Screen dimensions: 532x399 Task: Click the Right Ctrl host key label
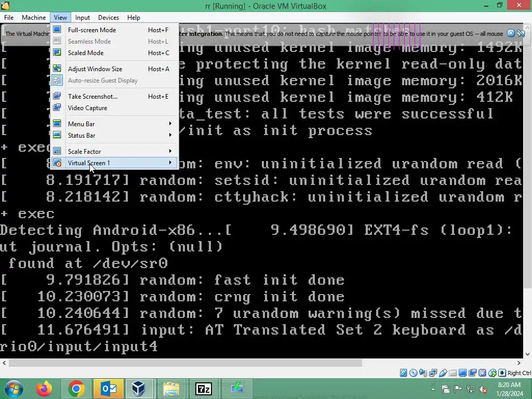[x=520, y=373]
